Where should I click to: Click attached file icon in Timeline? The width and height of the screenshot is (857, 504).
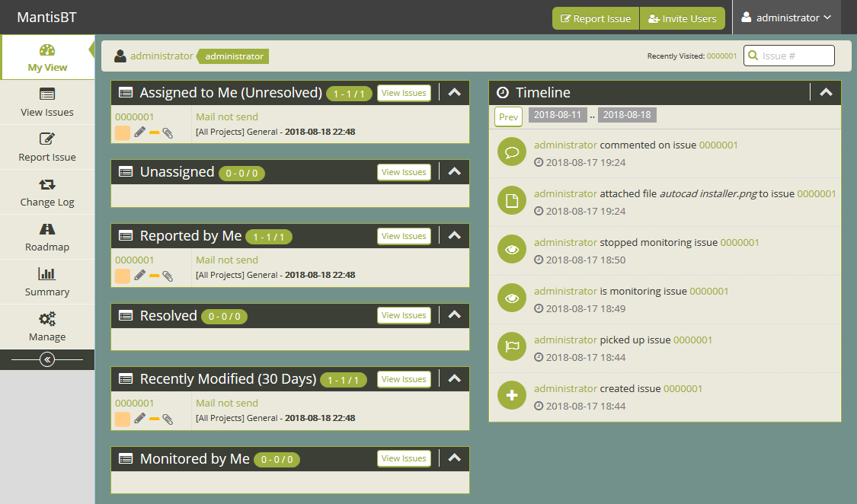512,200
